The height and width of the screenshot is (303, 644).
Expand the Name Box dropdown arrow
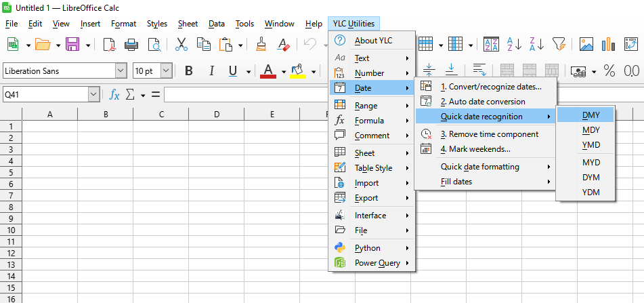[93, 95]
